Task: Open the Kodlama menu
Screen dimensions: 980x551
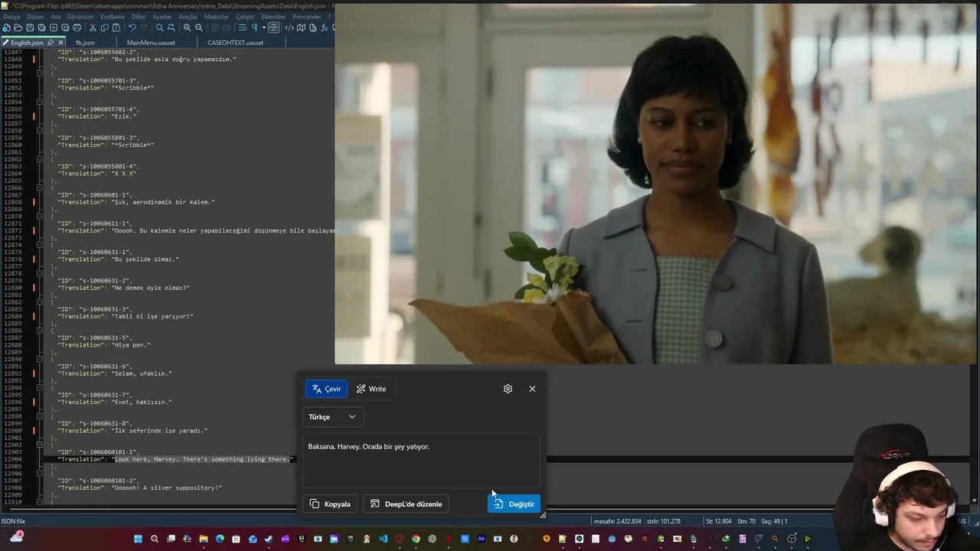Action: (113, 17)
